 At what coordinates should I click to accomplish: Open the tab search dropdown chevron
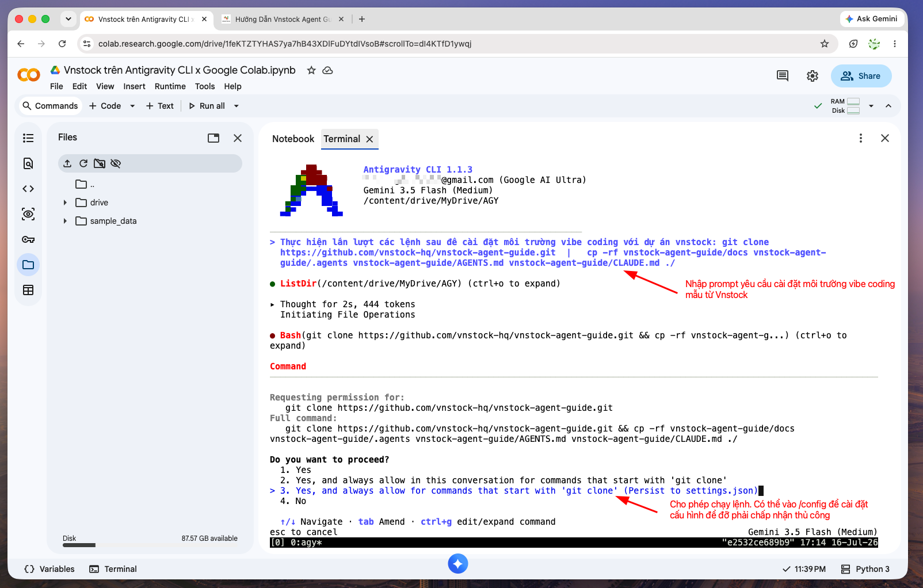[x=68, y=19]
